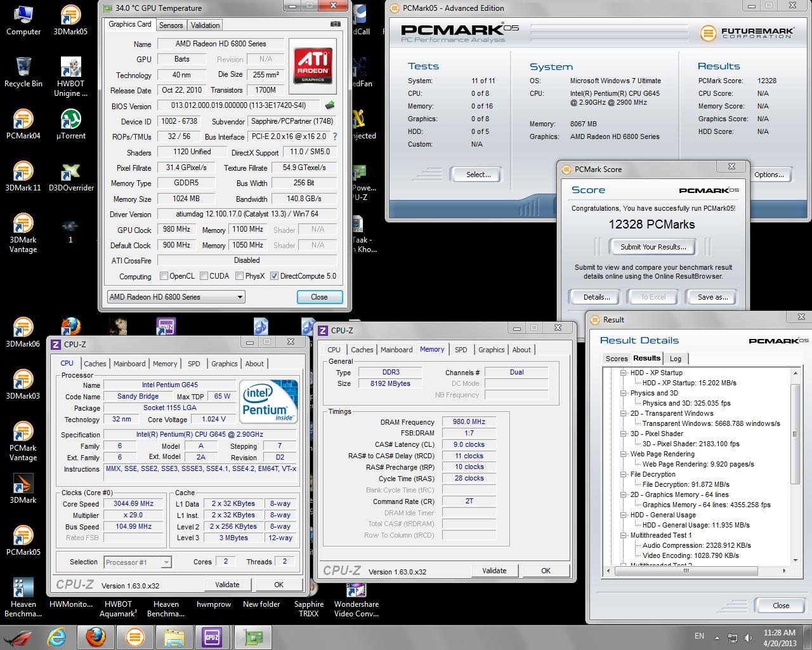This screenshot has width=812, height=650.
Task: Switch to the Sensors tab in GPU-Z
Action: (171, 25)
